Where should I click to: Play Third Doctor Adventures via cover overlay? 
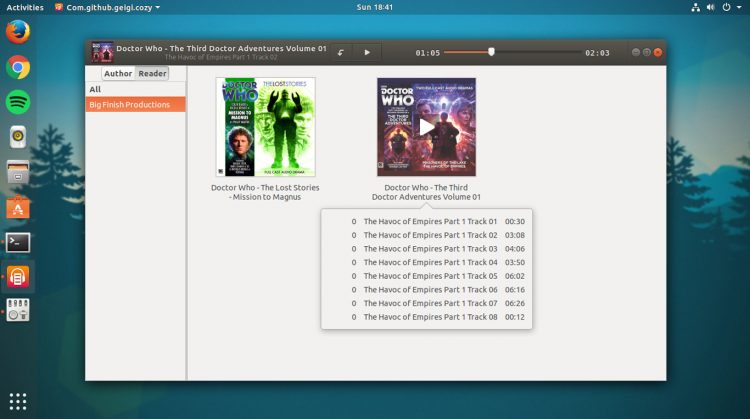[426, 127]
